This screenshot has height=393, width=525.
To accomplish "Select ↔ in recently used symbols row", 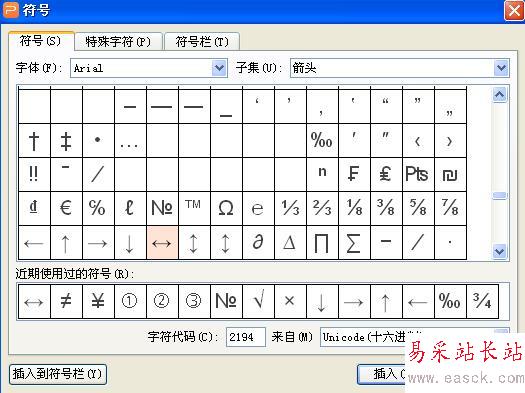I will point(34,301).
